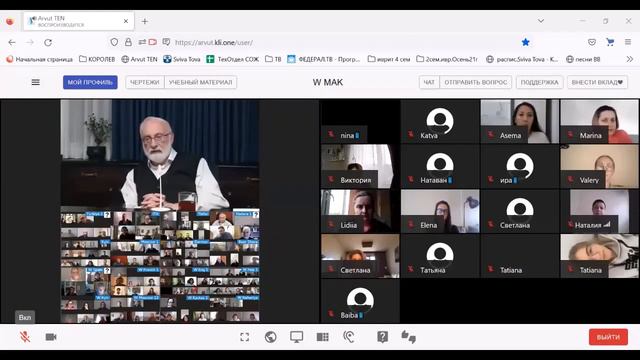640x360 pixels.
Task: Open the УЧЕБНЫЙ МАТЕРИАЛ tab
Action: coord(200,82)
